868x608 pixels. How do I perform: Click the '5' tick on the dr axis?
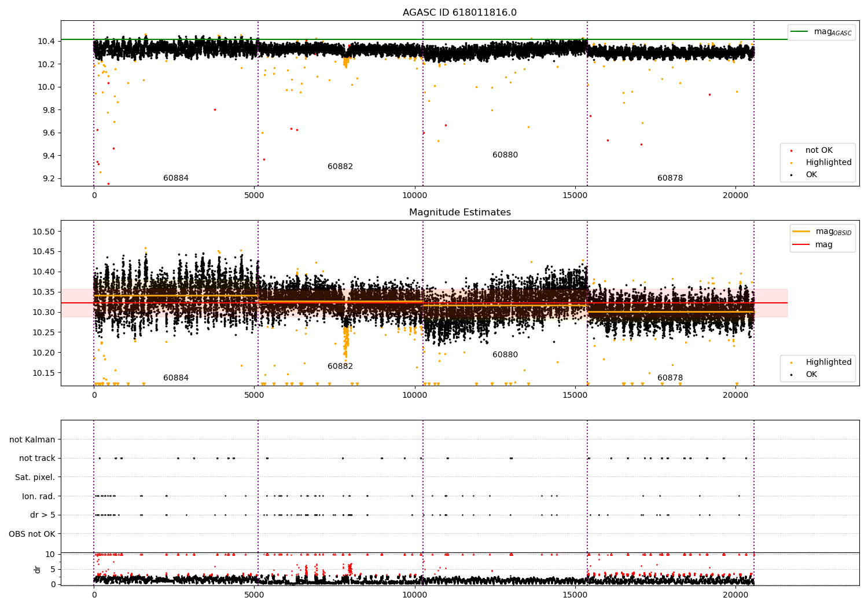53,570
